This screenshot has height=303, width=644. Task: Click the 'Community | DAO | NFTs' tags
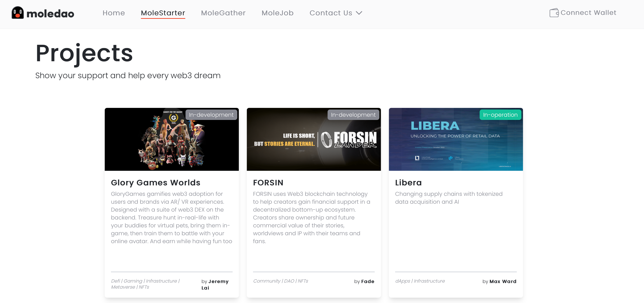(x=280, y=281)
